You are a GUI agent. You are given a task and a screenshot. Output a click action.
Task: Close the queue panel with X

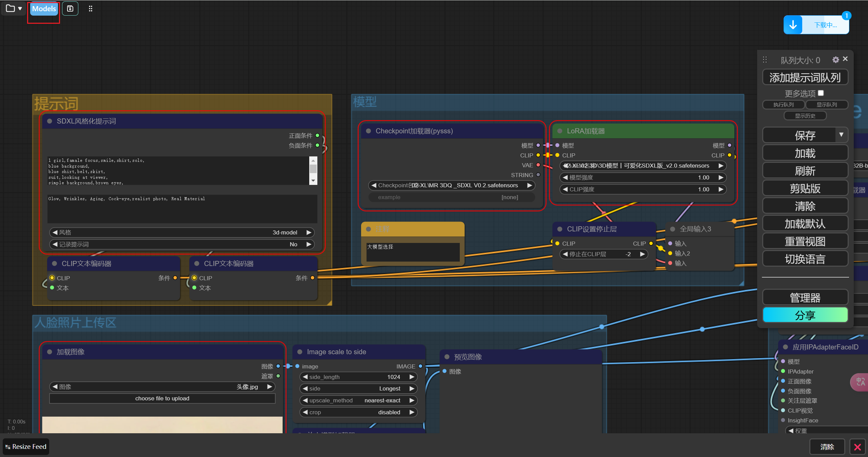pos(845,59)
